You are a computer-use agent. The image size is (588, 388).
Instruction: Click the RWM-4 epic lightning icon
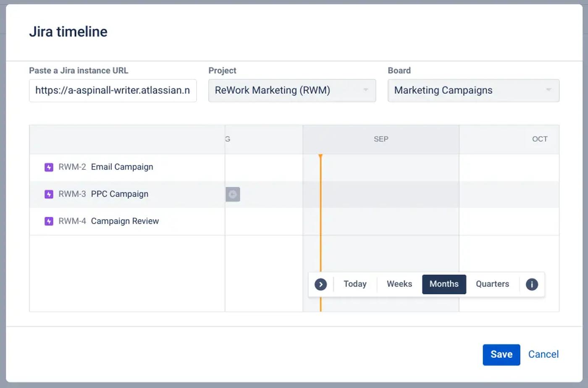(49, 221)
